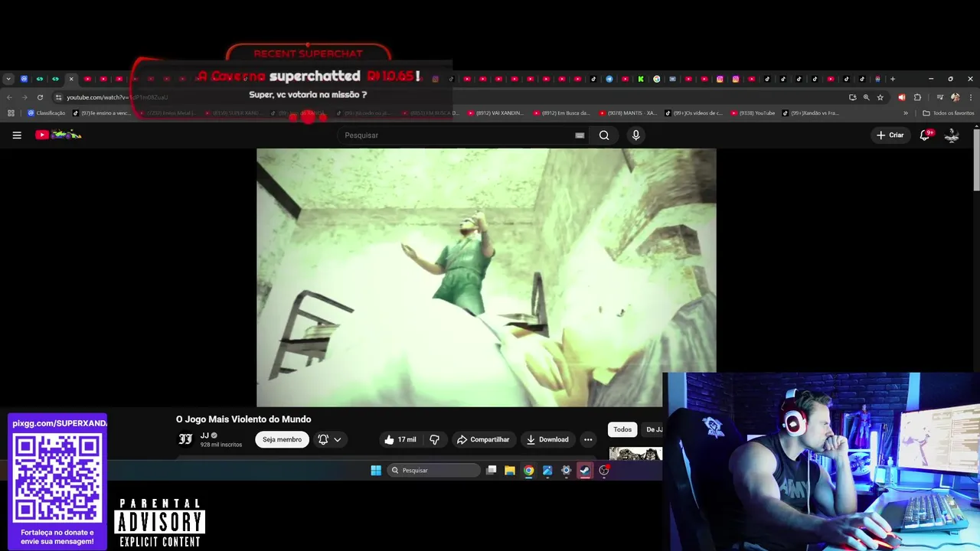
Task: Open the Chrome apps grid in bookmarks bar
Action: coord(11,113)
